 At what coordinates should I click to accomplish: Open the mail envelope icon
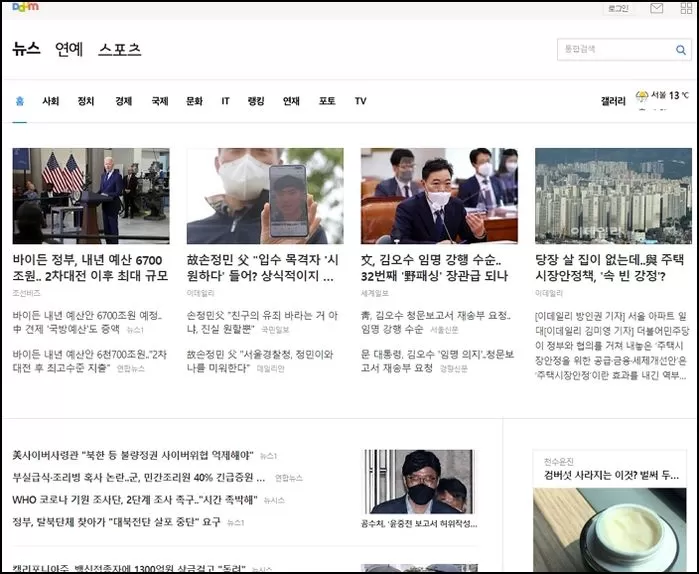[656, 8]
